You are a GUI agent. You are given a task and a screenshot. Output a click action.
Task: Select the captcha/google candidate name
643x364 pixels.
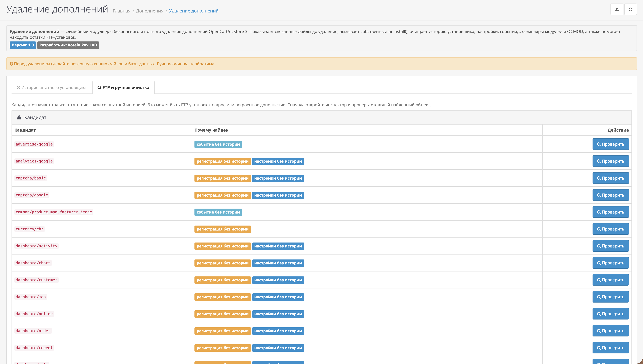click(32, 195)
